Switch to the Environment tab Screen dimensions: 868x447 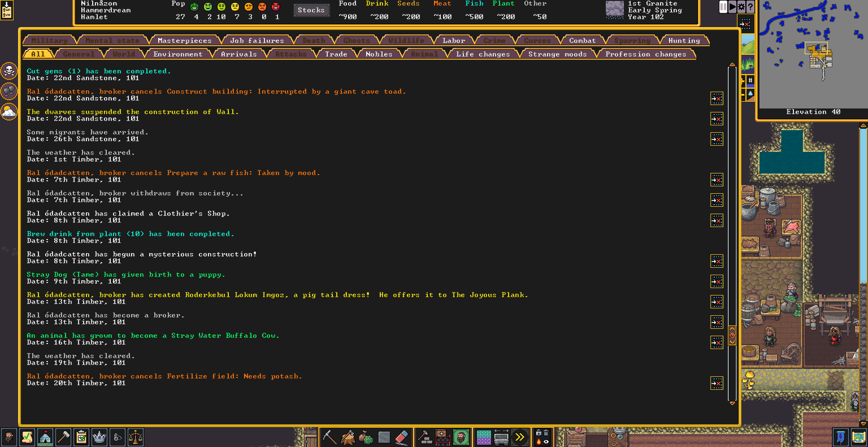[x=178, y=54]
